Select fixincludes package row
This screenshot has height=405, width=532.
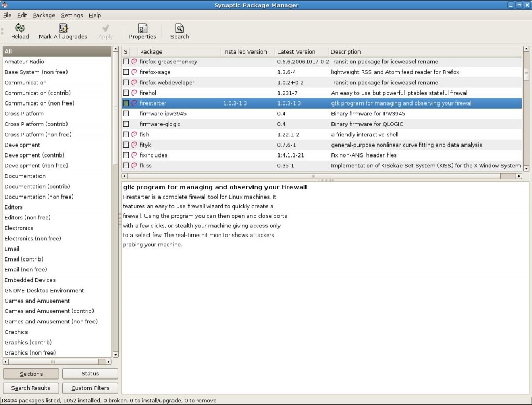point(322,155)
